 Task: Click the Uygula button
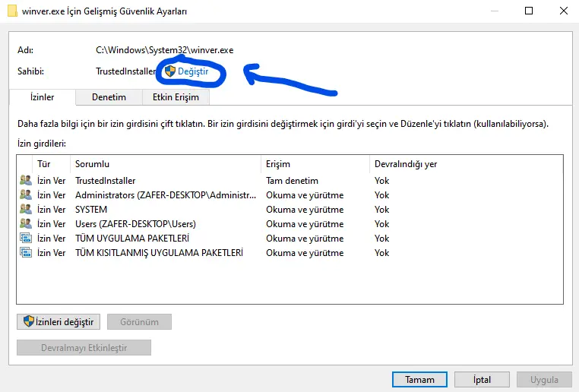coord(544,379)
